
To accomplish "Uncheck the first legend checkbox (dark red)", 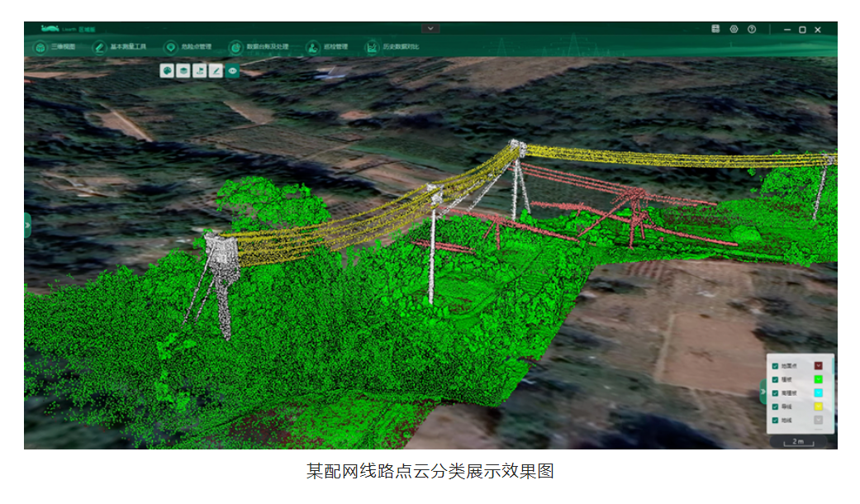I will tap(775, 366).
